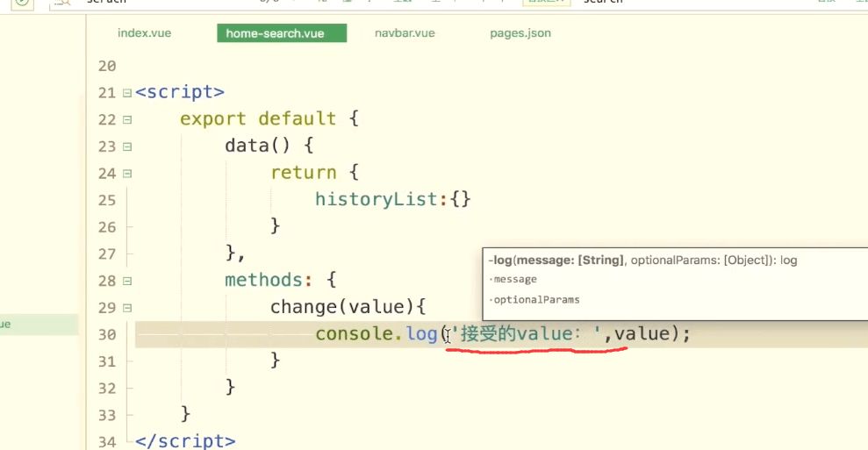Click the log method name on line 30

pos(422,333)
